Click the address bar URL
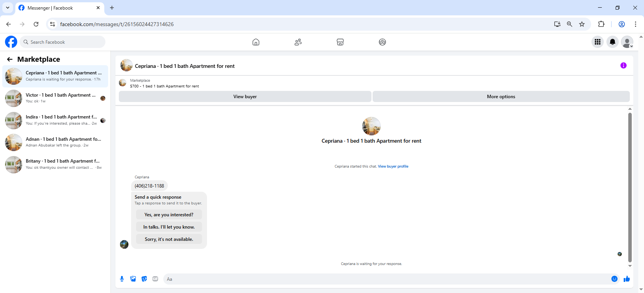The width and height of the screenshot is (644, 293). point(117,24)
